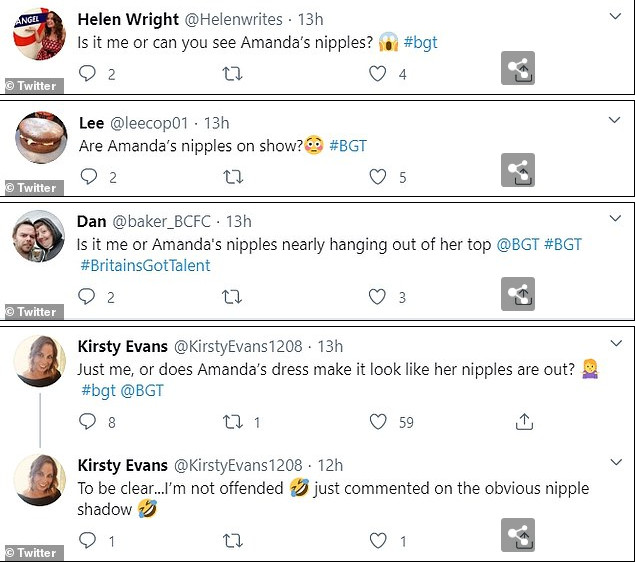Reply to Helen Wright's tweet
This screenshot has width=635, height=562.
(88, 73)
